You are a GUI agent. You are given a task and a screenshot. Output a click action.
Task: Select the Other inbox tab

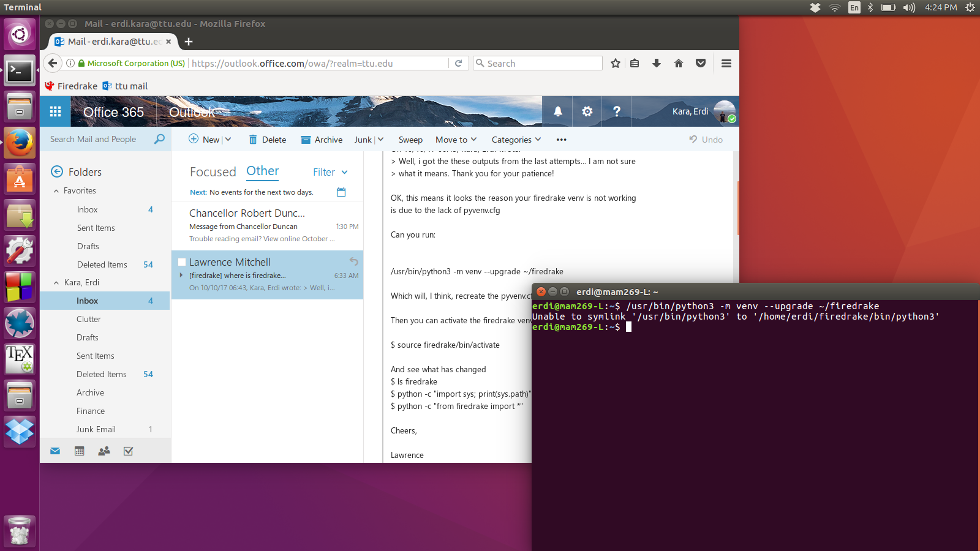[x=262, y=171]
